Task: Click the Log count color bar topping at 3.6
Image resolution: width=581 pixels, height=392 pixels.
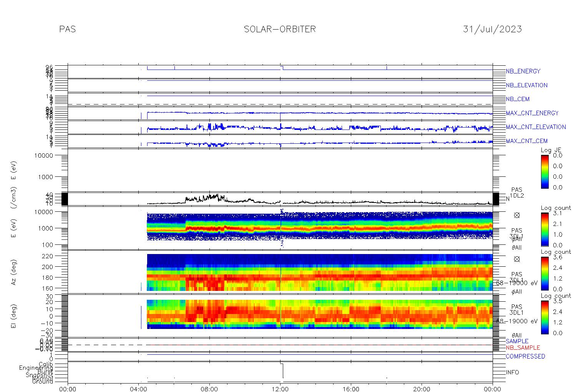Action: click(x=544, y=273)
